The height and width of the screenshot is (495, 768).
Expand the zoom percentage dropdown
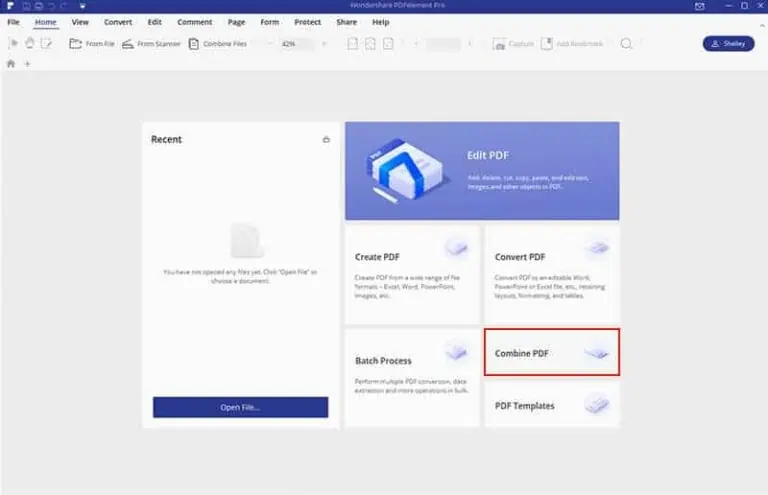(x=324, y=44)
